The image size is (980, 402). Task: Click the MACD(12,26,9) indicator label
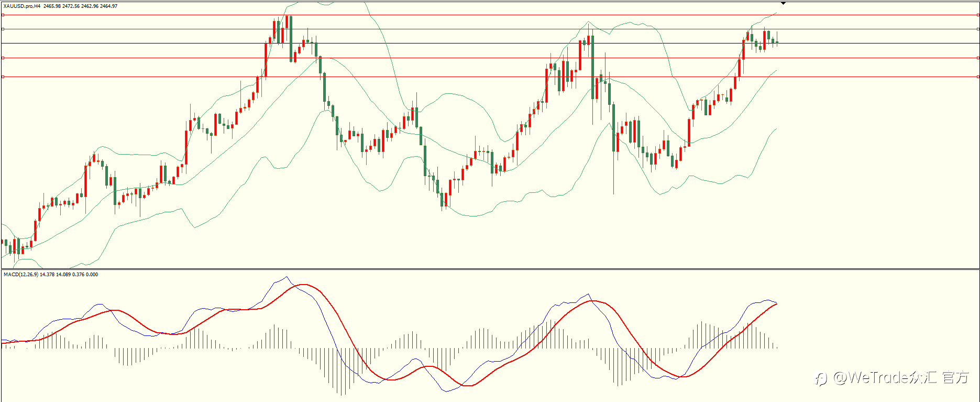(21, 274)
